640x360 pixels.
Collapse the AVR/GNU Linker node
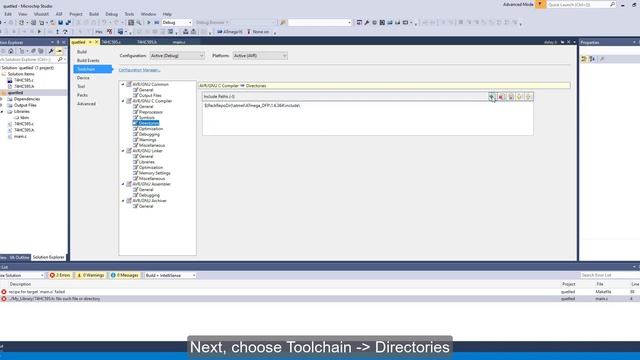(123, 151)
